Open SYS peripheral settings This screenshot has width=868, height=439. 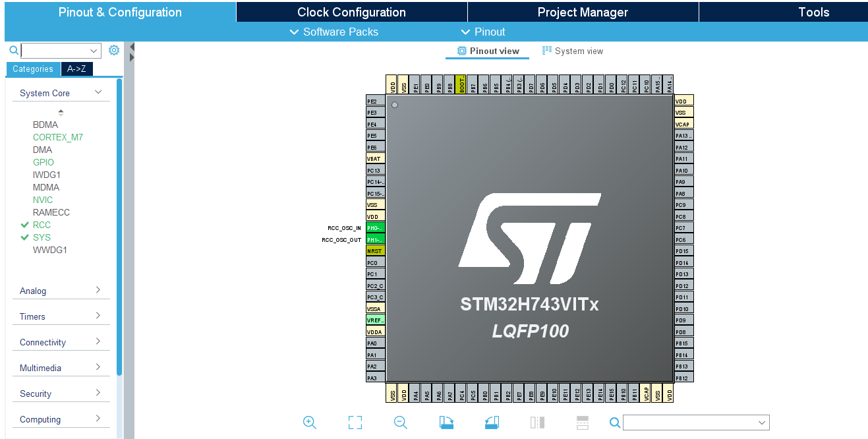[x=42, y=237]
